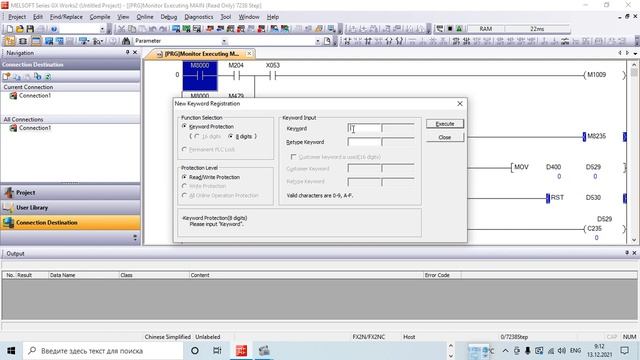
Task: Switch to PRG Monitor Executing MAIN tab
Action: tap(202, 53)
